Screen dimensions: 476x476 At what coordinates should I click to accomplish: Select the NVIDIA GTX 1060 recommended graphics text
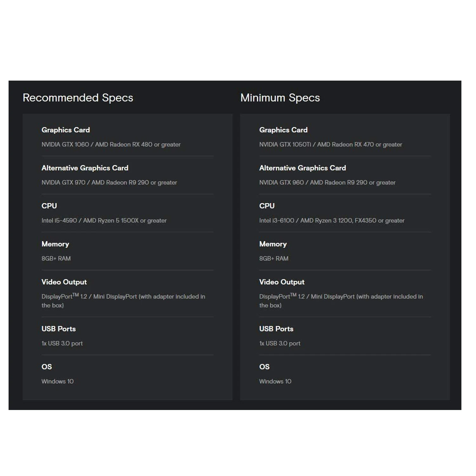click(x=111, y=144)
